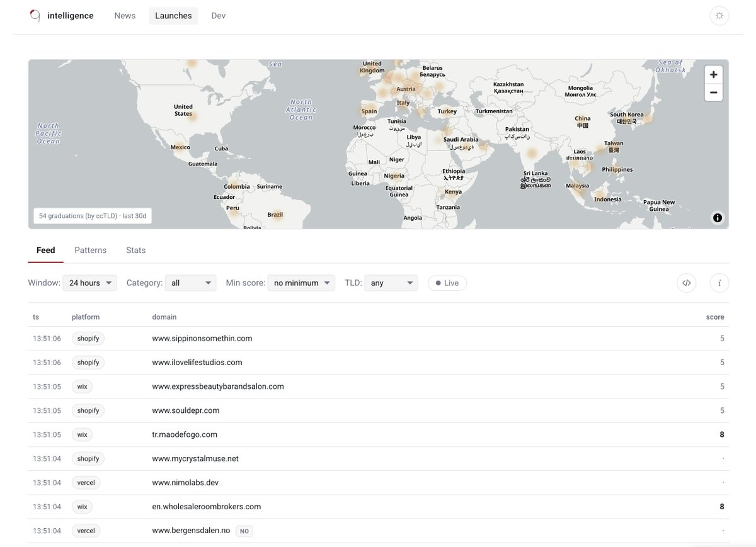Open www.nimolabs.dev domain
This screenshot has height=547, width=756.
point(185,483)
